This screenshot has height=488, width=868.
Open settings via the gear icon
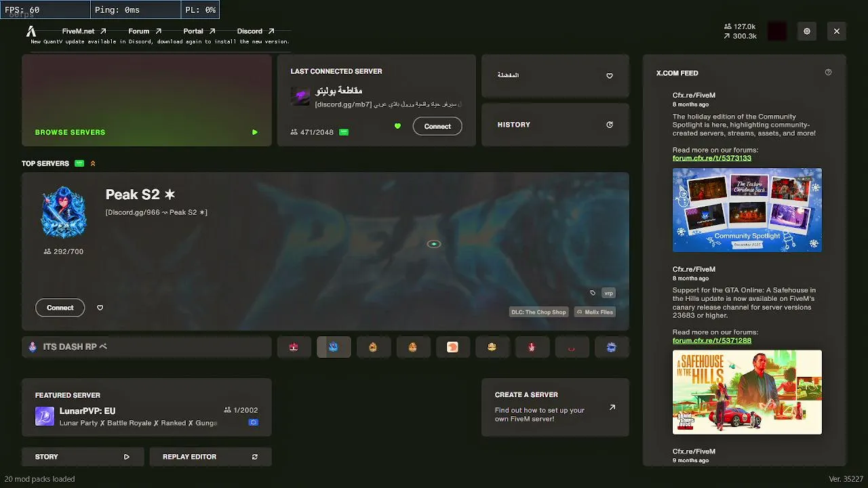tap(807, 31)
